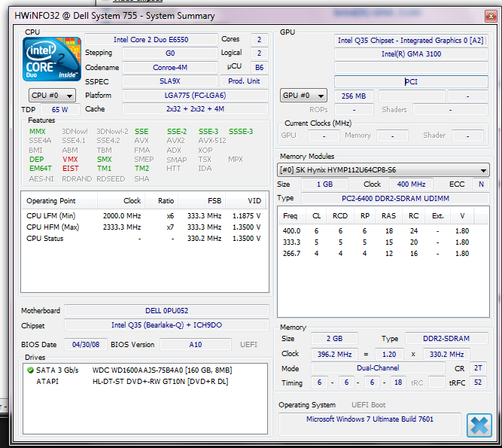Open the GPU #0 selector dropdown
The height and width of the screenshot is (448, 502).
click(303, 96)
